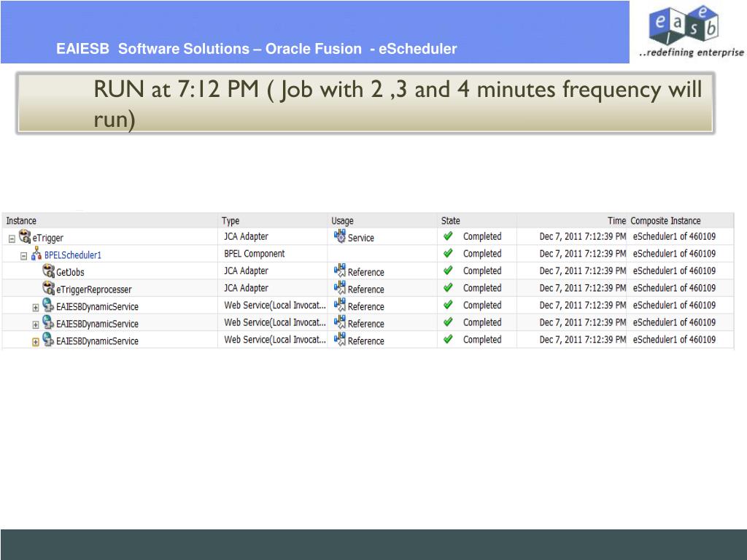
Task: Expand the topmost EAIESBDynamicService node
Action: coord(36,308)
